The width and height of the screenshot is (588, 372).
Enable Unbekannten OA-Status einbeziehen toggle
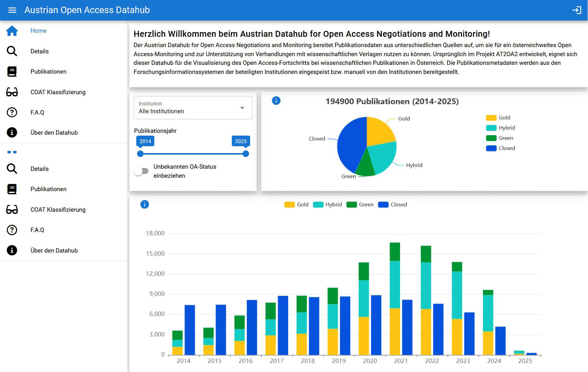pyautogui.click(x=141, y=171)
